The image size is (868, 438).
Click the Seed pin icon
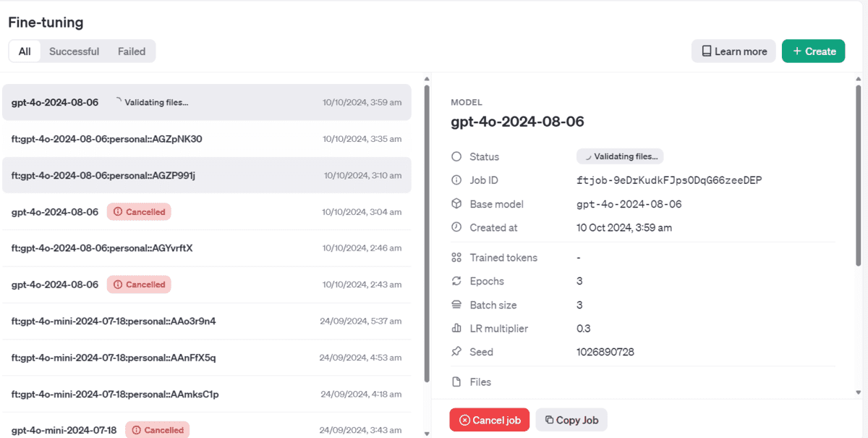click(456, 352)
